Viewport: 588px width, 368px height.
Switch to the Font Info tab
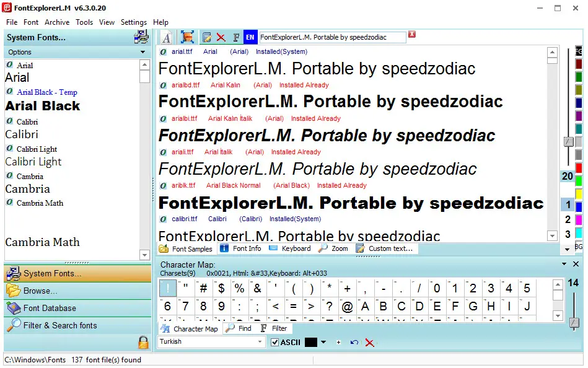click(241, 248)
